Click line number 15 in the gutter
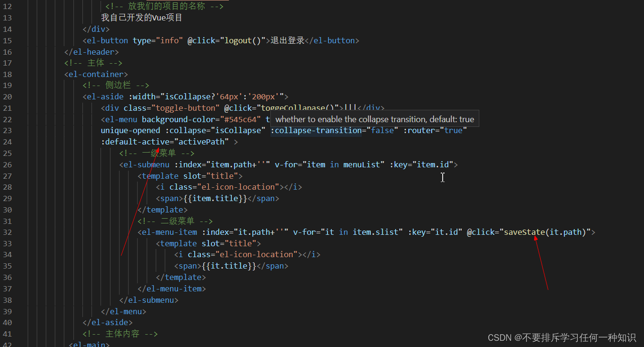This screenshot has width=644, height=347. pos(7,40)
